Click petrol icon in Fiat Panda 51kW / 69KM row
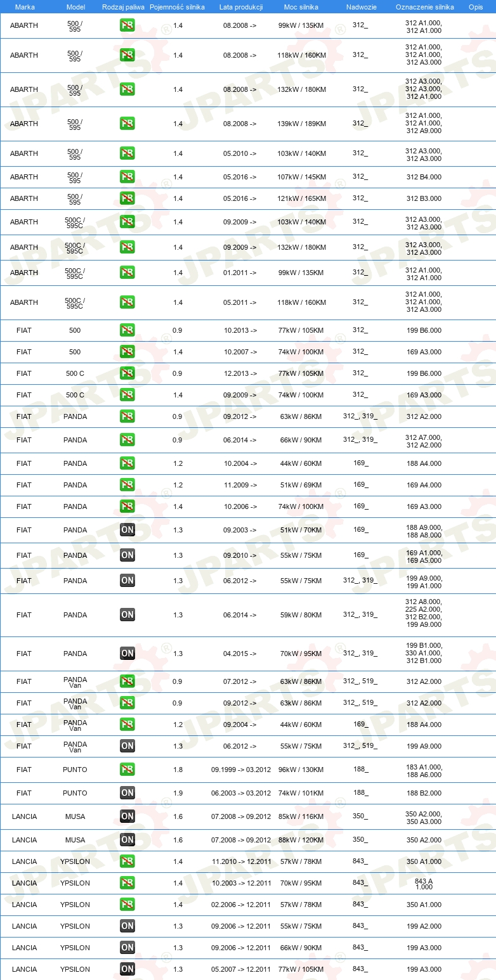This screenshot has width=496, height=980. point(127,485)
